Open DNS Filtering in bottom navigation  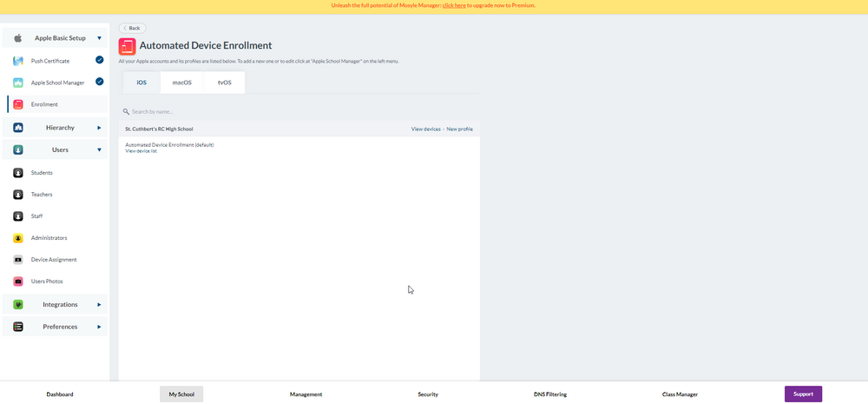550,394
